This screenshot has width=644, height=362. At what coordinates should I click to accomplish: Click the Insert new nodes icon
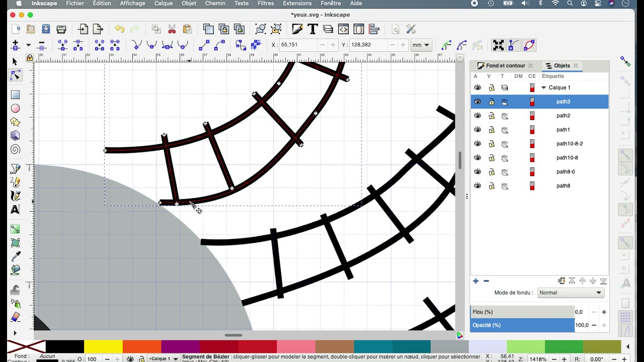click(15, 45)
